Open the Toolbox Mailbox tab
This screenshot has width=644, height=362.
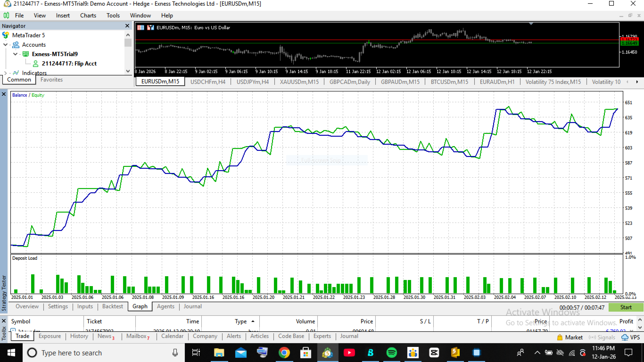(x=138, y=336)
